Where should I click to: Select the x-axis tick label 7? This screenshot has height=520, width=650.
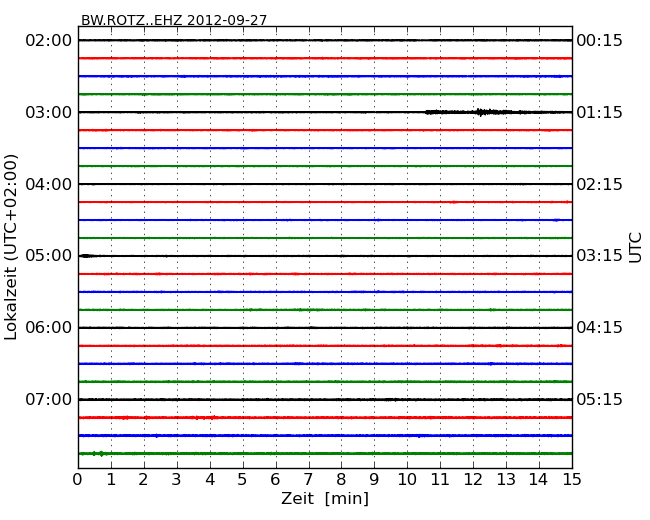pyautogui.click(x=308, y=479)
